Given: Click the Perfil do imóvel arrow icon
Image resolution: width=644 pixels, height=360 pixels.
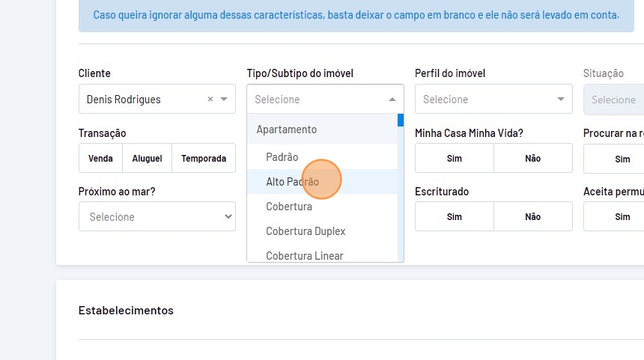Looking at the screenshot, I should pyautogui.click(x=561, y=99).
